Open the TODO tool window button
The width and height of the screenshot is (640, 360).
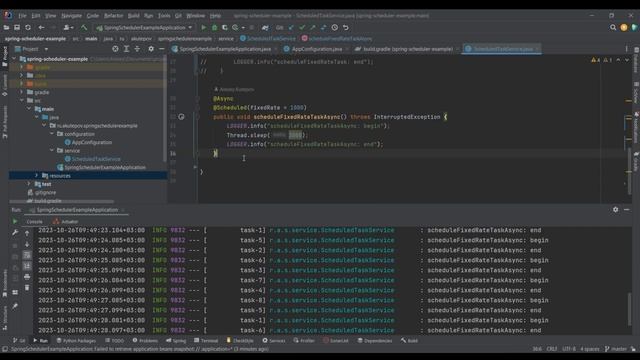click(x=114, y=340)
